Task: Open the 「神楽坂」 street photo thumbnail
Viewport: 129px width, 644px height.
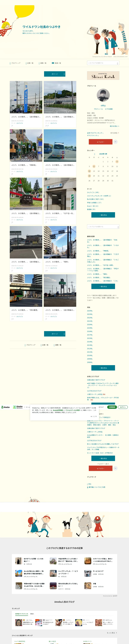Action: coord(26,146)
